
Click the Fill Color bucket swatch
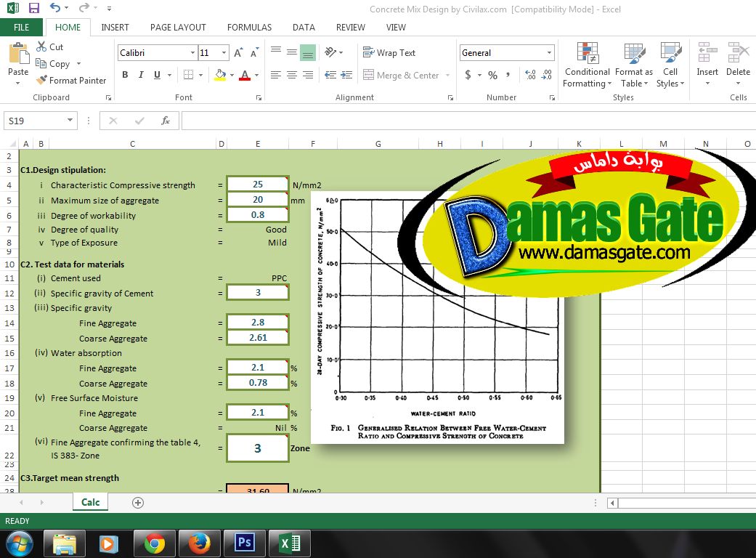tap(220, 75)
